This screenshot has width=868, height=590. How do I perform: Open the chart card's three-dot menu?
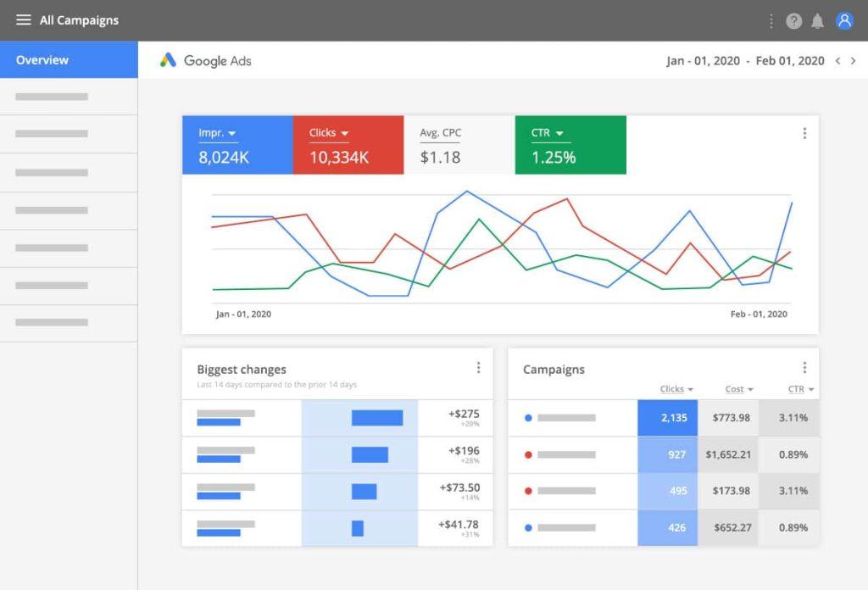pos(804,133)
